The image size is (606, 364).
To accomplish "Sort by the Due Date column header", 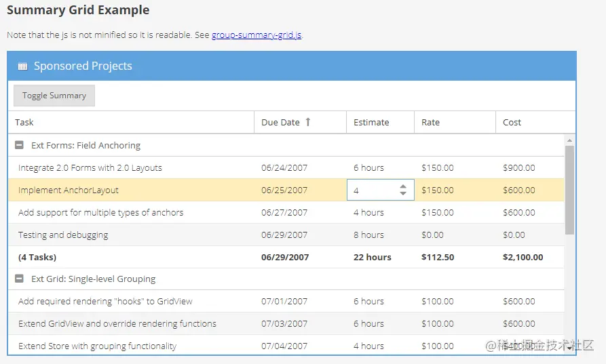I will 301,123.
